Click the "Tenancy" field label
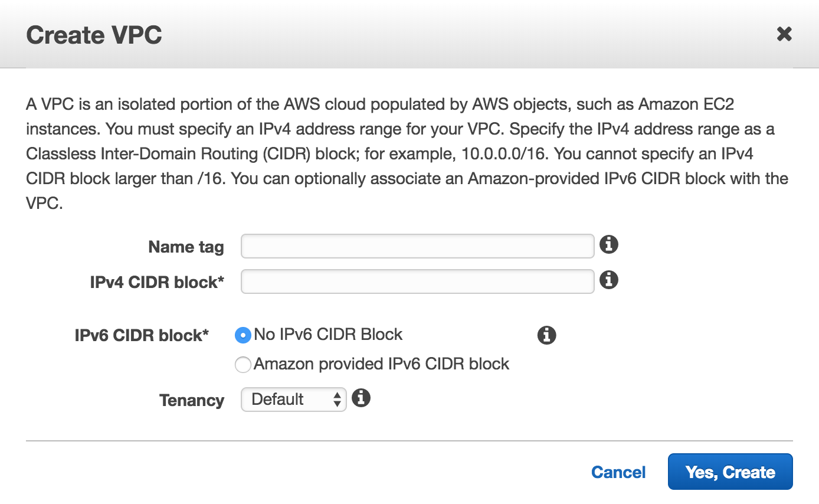The height and width of the screenshot is (504, 819). tap(192, 400)
